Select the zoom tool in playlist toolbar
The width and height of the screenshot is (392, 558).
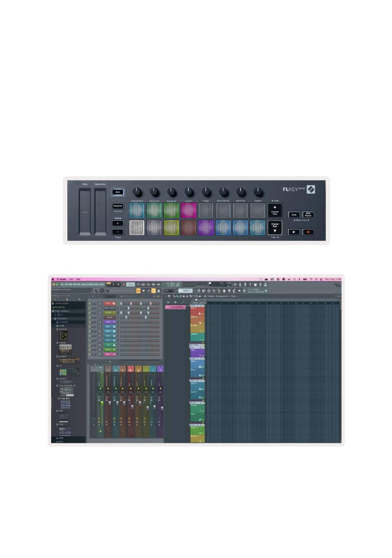[x=197, y=296]
